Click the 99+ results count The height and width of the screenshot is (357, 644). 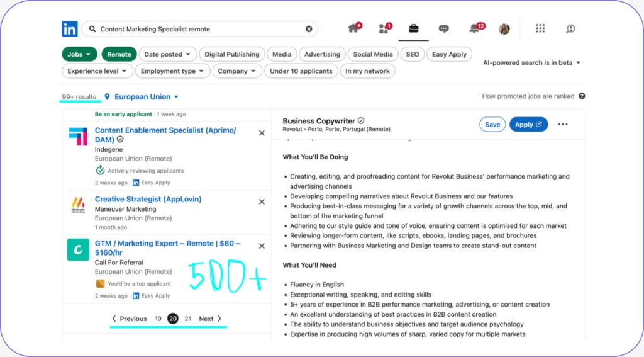coord(79,97)
